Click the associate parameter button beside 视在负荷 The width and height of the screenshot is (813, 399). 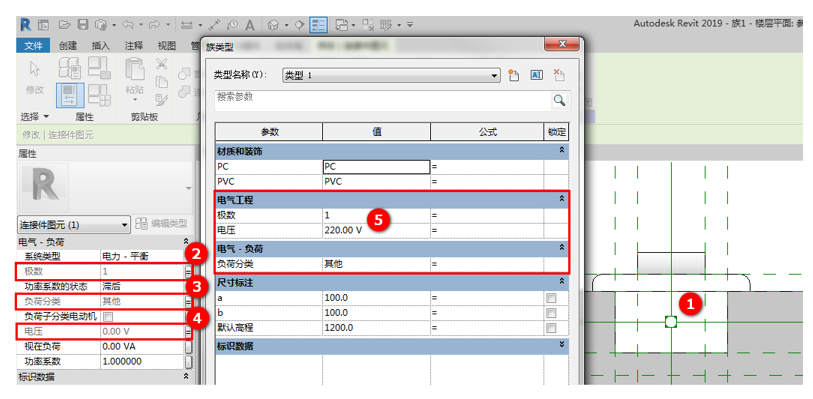pos(188,346)
